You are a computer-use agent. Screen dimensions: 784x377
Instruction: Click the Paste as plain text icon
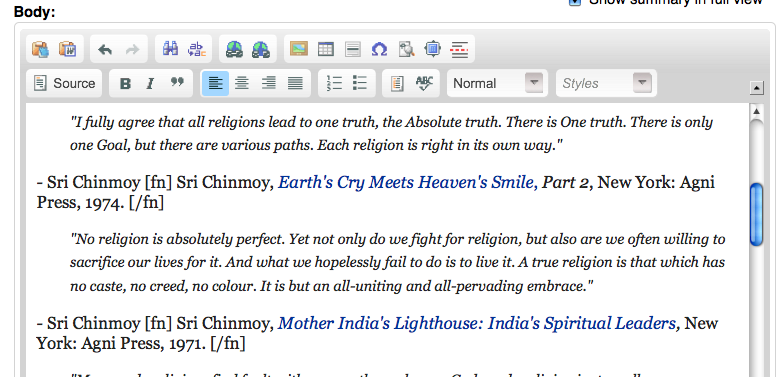pyautogui.click(x=40, y=49)
